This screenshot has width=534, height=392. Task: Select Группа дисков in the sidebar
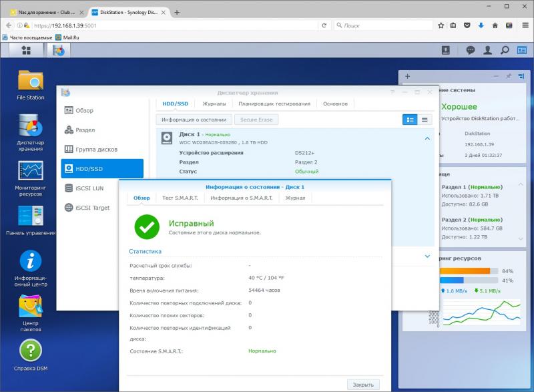(x=102, y=149)
